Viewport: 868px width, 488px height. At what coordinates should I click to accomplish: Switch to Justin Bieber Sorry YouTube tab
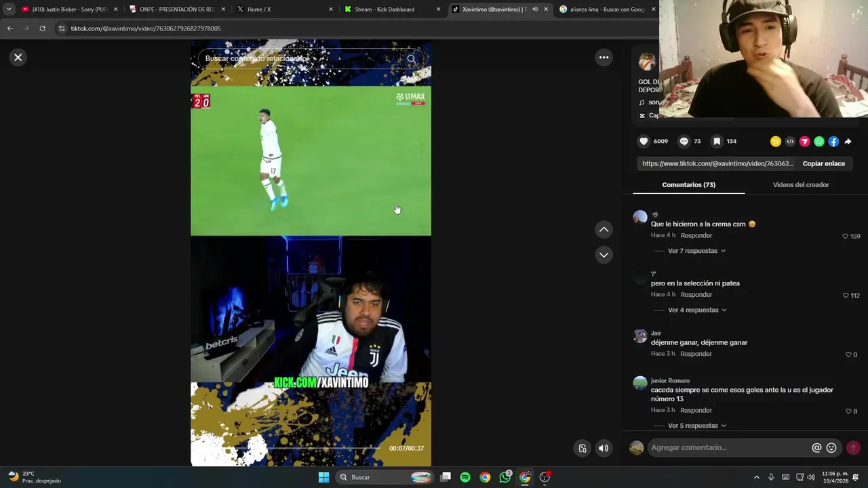pos(68,9)
